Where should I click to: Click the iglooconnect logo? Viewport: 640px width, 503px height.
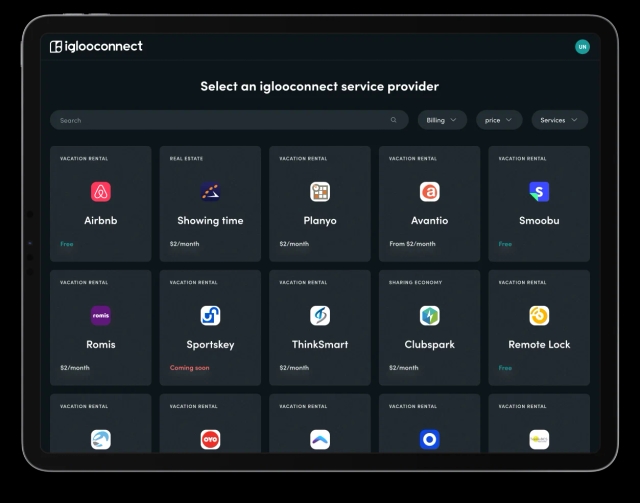point(96,47)
